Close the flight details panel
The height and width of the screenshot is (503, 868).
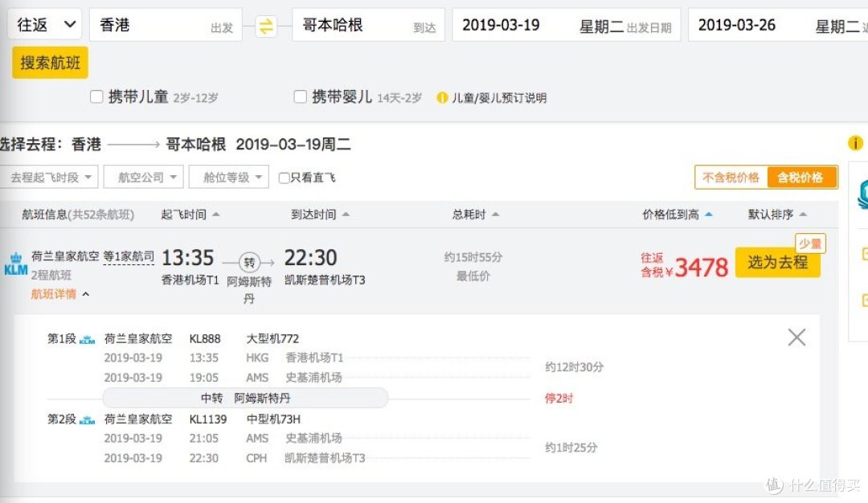pos(796,337)
